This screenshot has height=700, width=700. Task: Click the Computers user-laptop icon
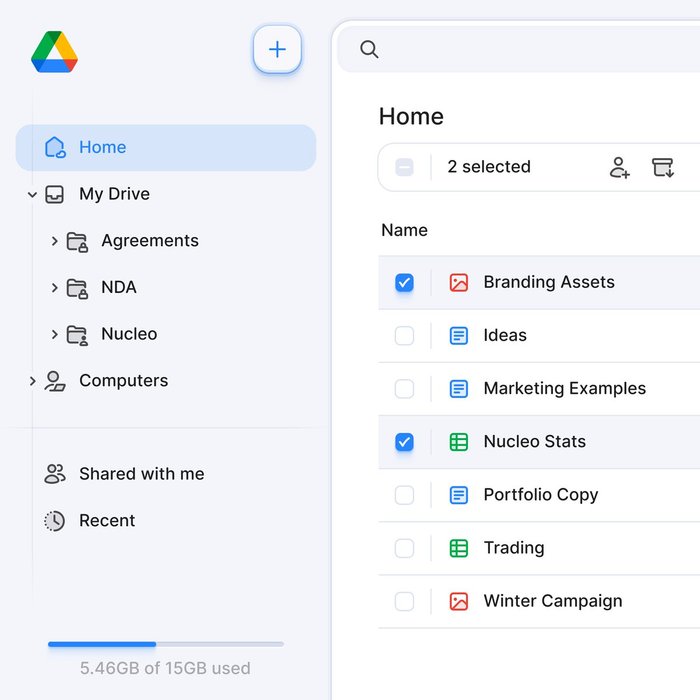pyautogui.click(x=55, y=381)
